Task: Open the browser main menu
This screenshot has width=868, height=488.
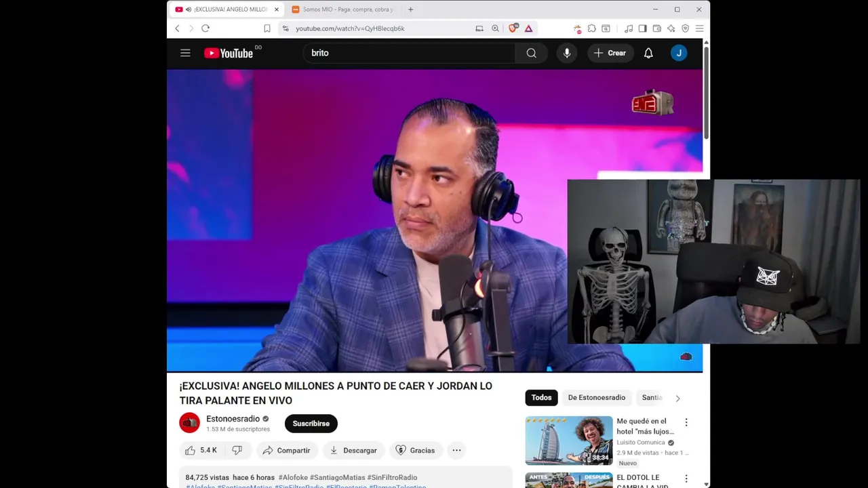Action: (x=699, y=28)
